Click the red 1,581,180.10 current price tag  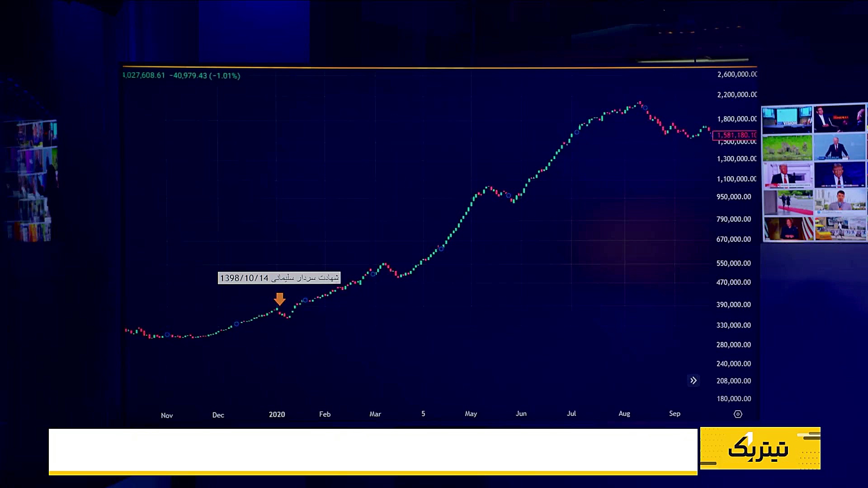coord(735,135)
